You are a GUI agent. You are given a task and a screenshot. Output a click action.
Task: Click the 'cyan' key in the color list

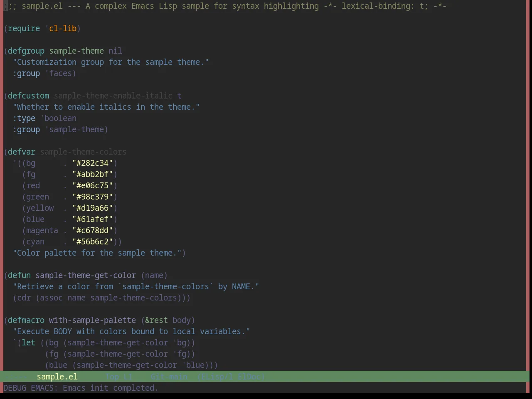pos(35,241)
